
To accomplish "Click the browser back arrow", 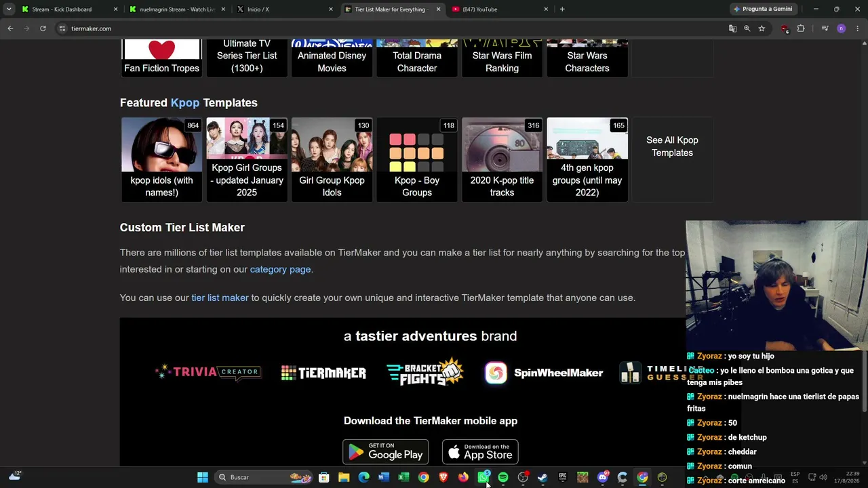I will pyautogui.click(x=10, y=28).
